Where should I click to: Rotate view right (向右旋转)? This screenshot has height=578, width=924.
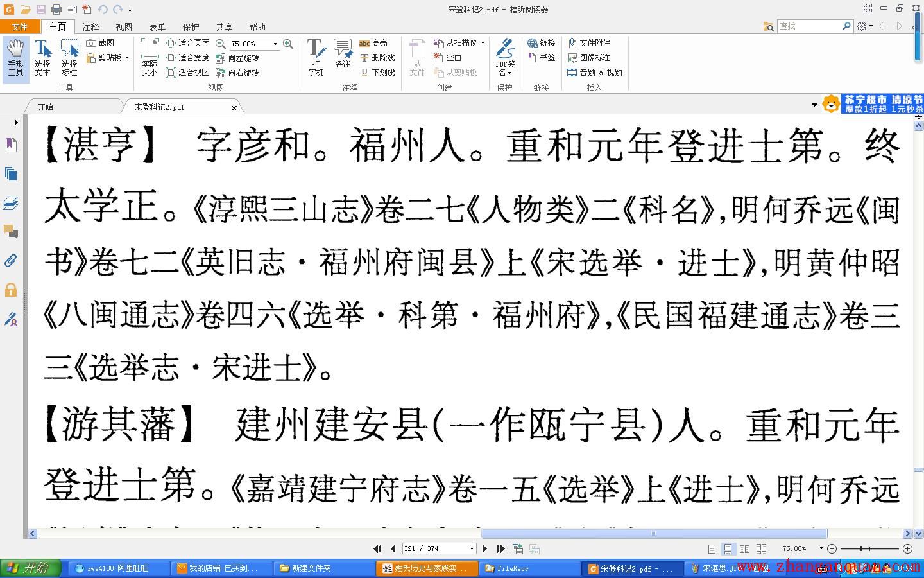(237, 73)
